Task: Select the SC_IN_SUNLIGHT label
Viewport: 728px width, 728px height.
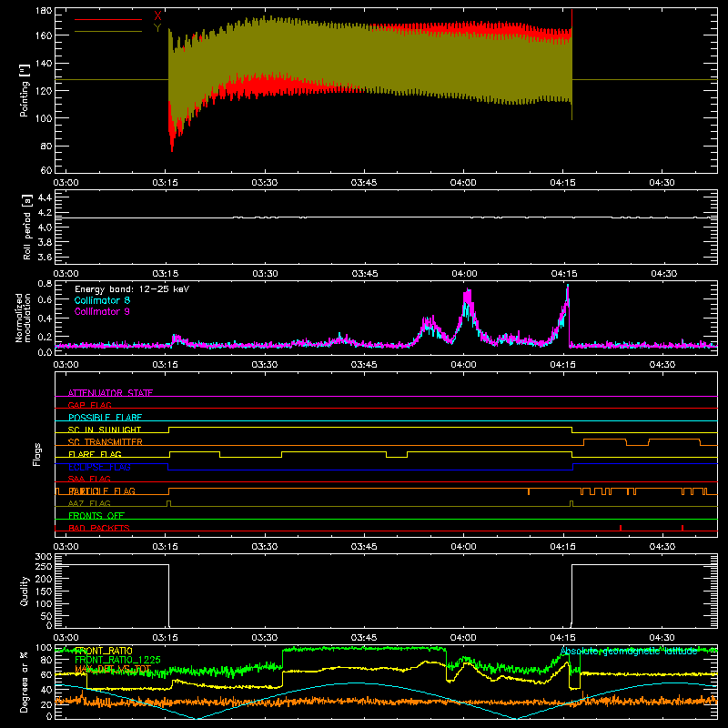Action: click(x=105, y=430)
